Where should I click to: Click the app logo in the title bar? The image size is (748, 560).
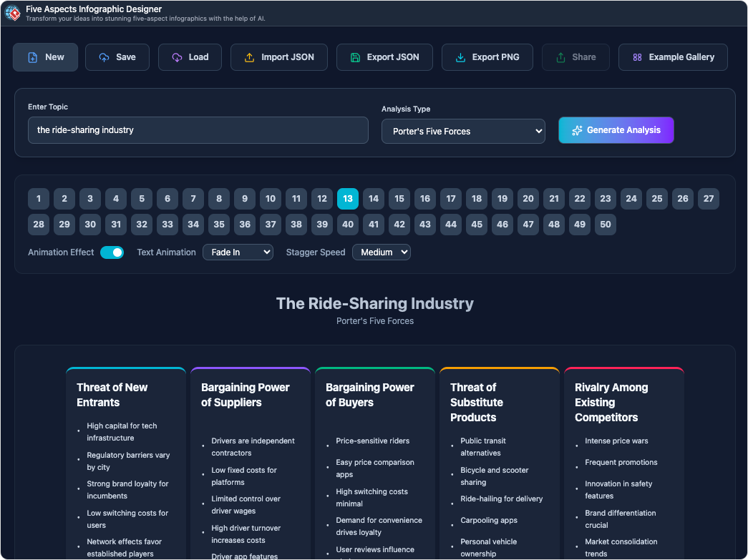(12, 13)
